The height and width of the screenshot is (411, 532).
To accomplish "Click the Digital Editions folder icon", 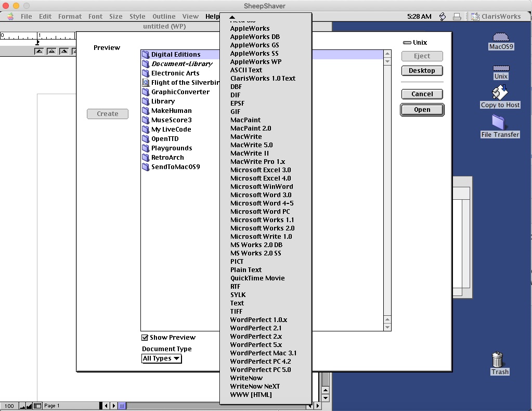I will pos(146,54).
